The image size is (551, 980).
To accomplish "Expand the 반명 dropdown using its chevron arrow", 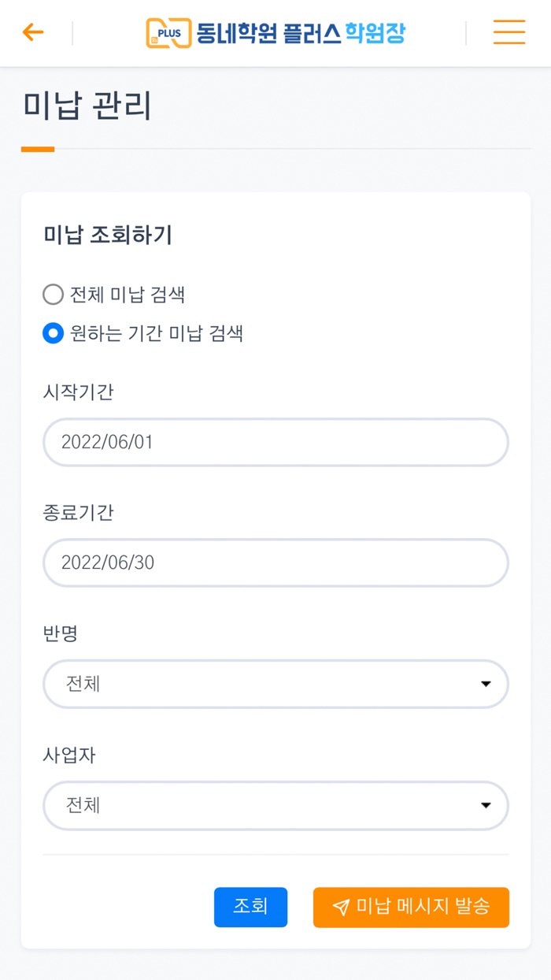I will pos(486,684).
